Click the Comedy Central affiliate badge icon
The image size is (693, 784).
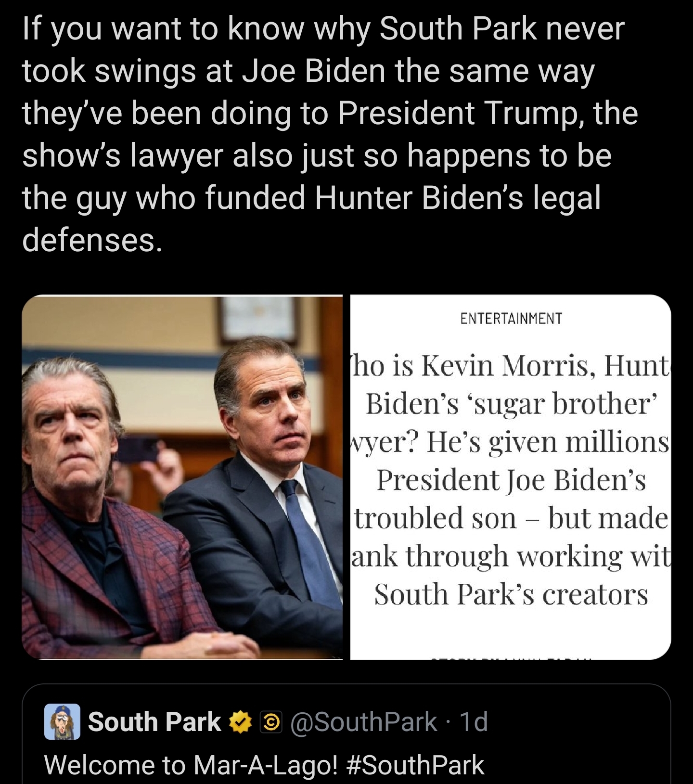(x=271, y=722)
